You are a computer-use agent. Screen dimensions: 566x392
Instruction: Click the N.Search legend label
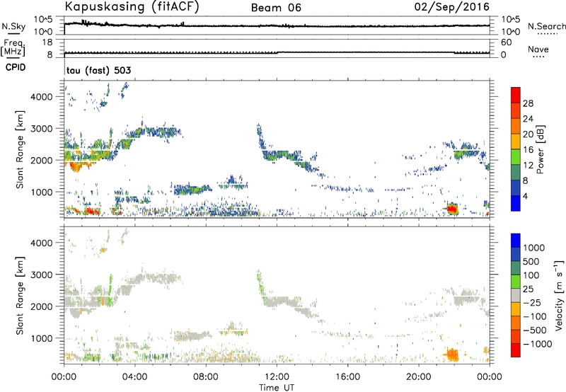point(547,26)
